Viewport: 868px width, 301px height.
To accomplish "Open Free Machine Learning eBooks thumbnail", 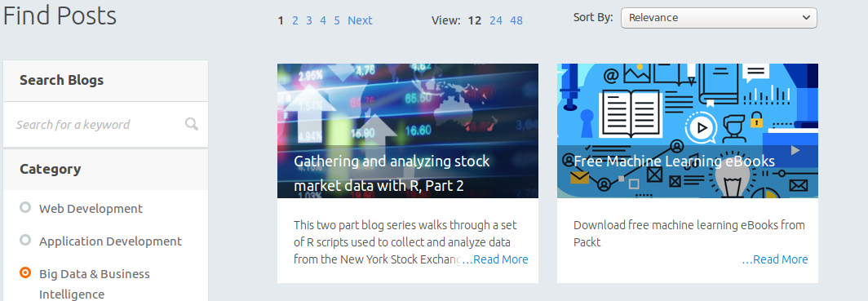I will pos(688,131).
